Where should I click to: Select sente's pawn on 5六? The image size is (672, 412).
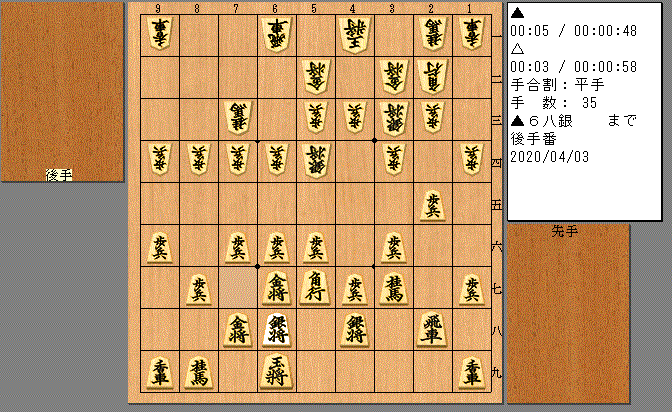point(315,246)
